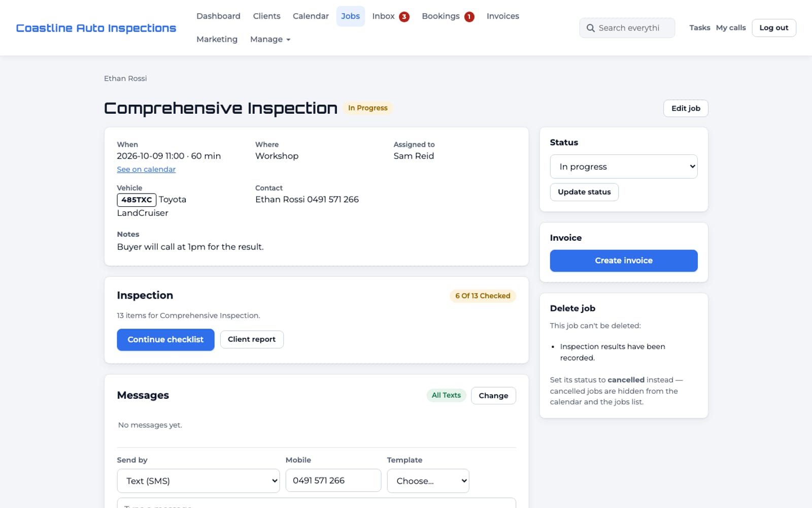Follow the See on calendar link
Viewport: 812px width, 508px height.
click(146, 169)
